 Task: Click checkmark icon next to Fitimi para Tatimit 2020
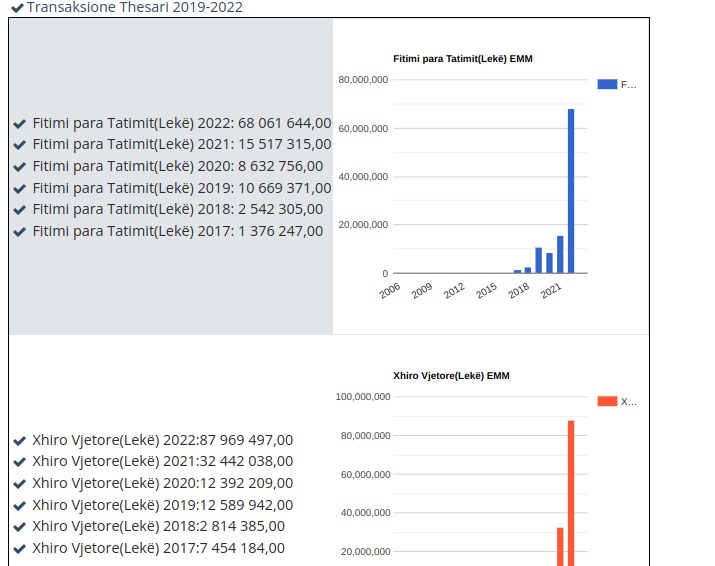[20, 167]
